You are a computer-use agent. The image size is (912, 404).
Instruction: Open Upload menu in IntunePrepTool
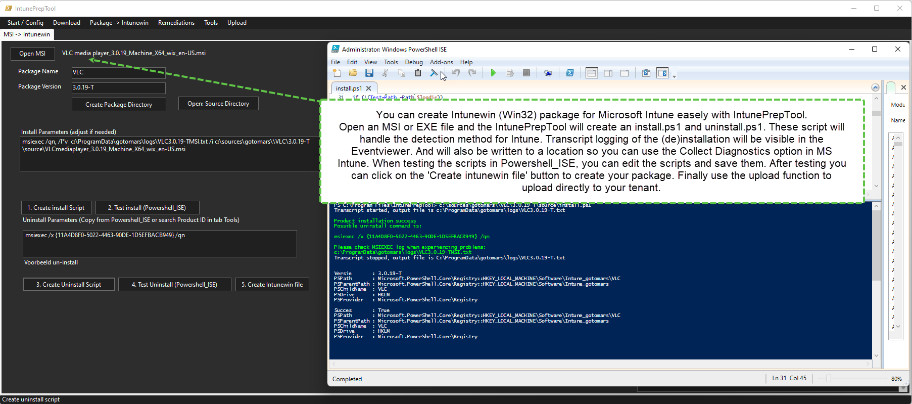tap(237, 23)
